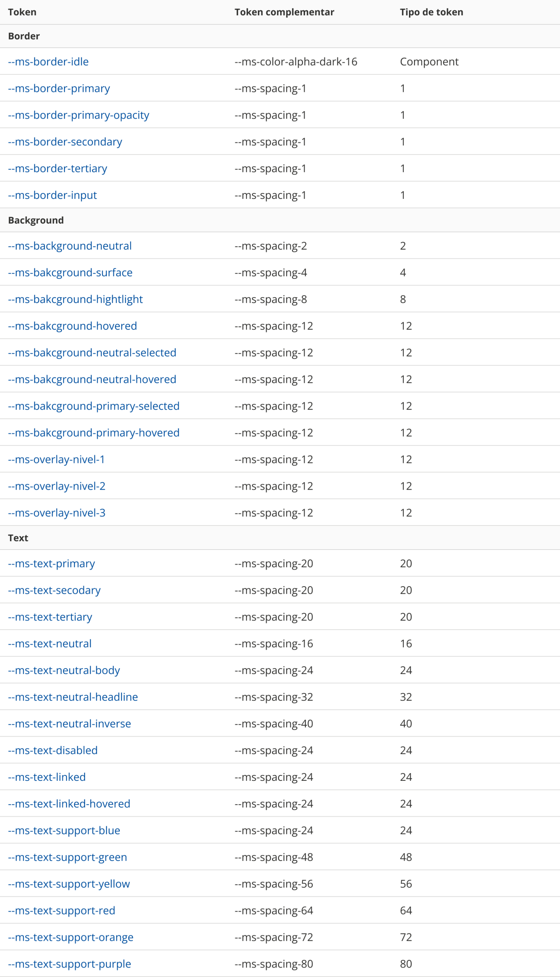Select the --ms-text-disabled link
Screen dimensions: 560x977
pos(53,750)
